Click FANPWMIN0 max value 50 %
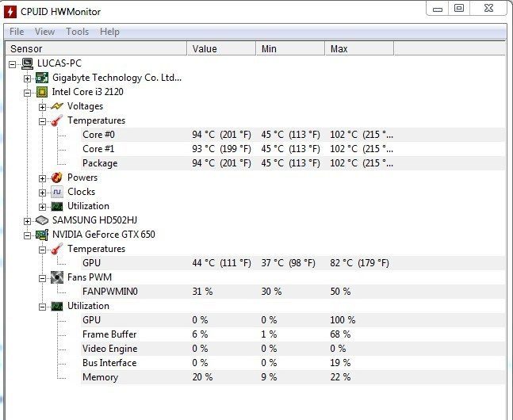513x420 pixels. pyautogui.click(x=340, y=292)
